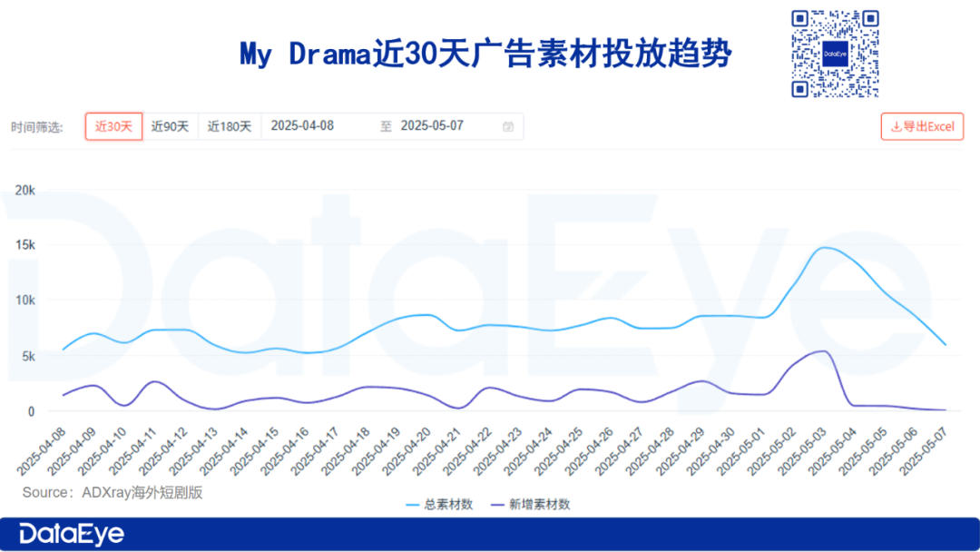Open the calendar icon in date range
This screenshot has width=980, height=552.
tap(508, 127)
